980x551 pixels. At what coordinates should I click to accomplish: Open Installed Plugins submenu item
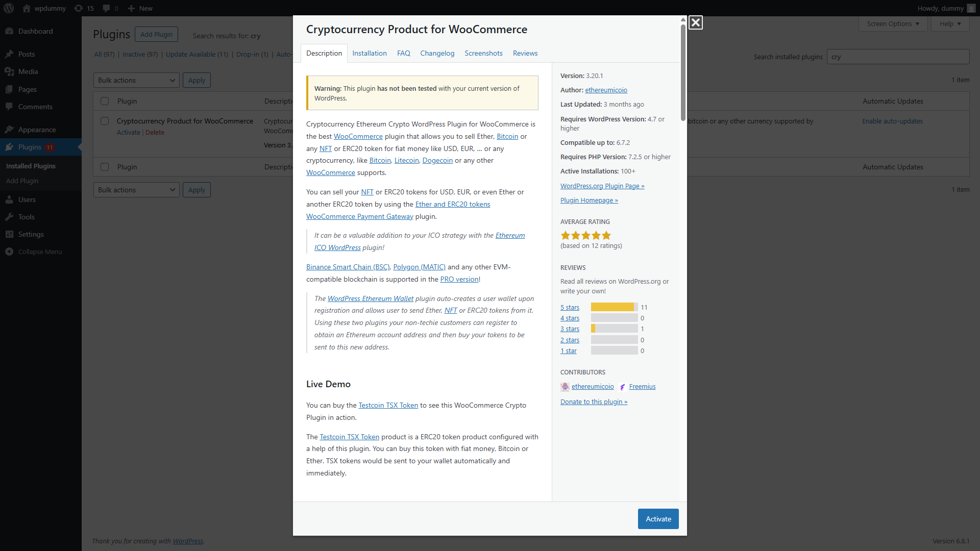pos(31,166)
